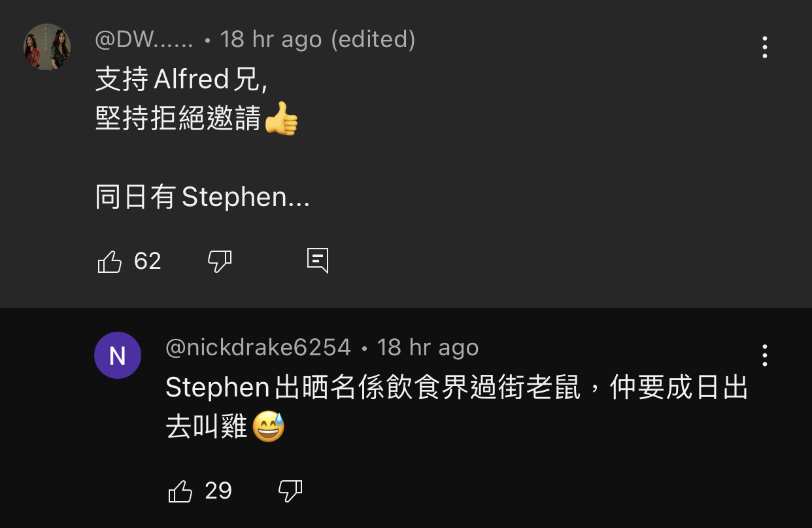Open three-dot menu on nickdrake6254 reply

pyautogui.click(x=764, y=355)
